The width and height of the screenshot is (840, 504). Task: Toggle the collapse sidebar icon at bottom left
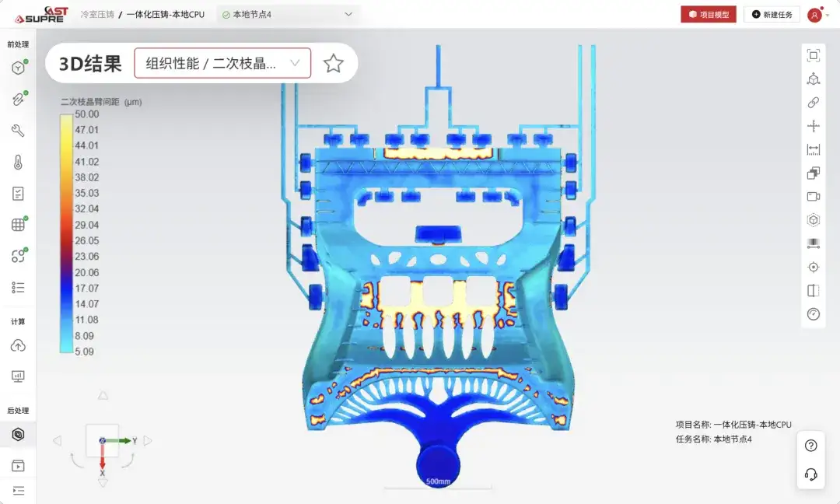[x=18, y=491]
